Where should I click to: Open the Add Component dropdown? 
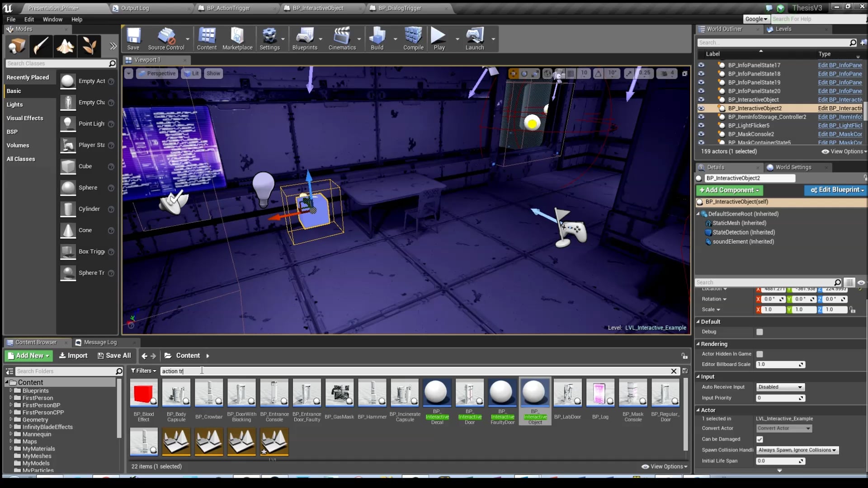pyautogui.click(x=729, y=190)
